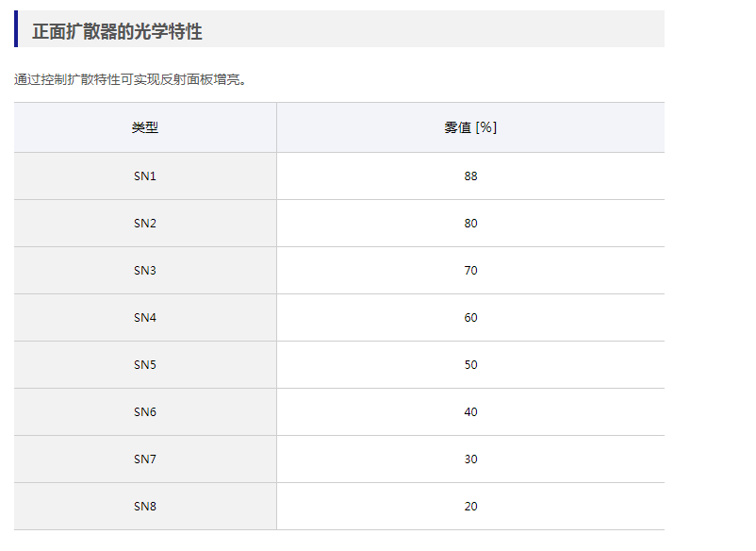Click the haze value 70
The height and width of the screenshot is (551, 756).
click(x=470, y=271)
